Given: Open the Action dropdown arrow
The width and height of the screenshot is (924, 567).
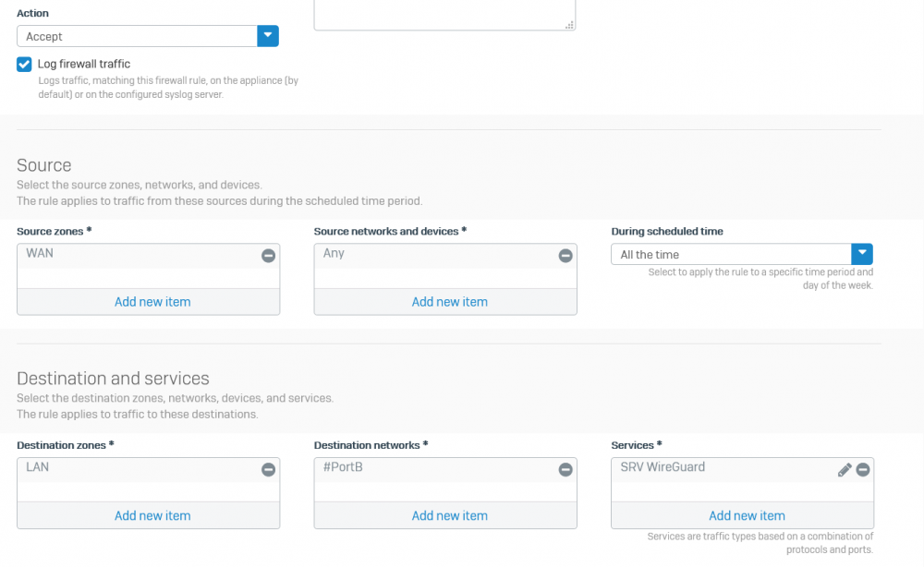Looking at the screenshot, I should pos(268,36).
